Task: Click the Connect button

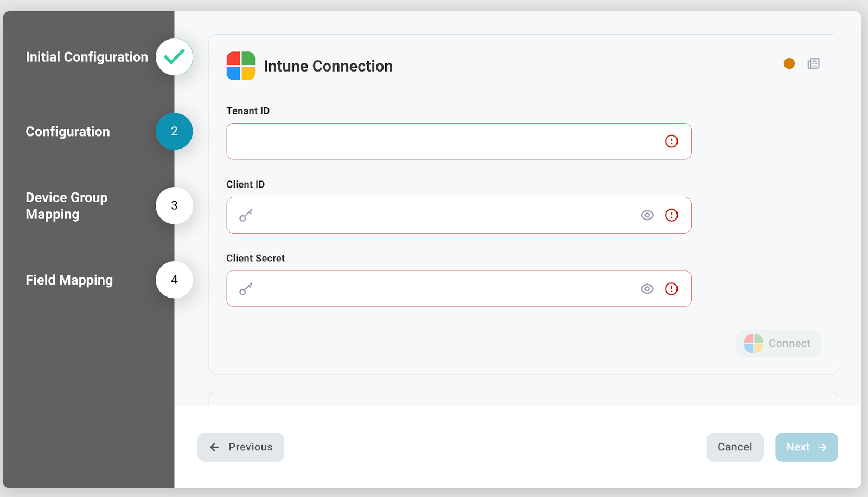Action: [778, 344]
